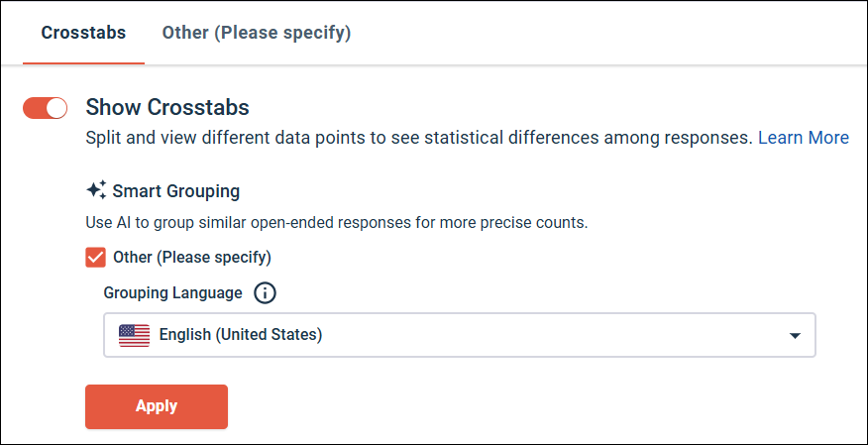Click the Other (Please specify) checkbox label
868x445 pixels.
(192, 258)
